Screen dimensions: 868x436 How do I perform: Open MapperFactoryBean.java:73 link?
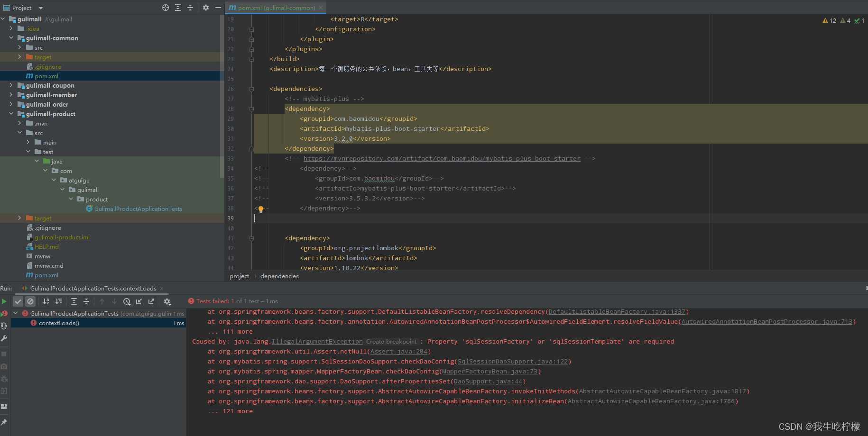(489, 372)
